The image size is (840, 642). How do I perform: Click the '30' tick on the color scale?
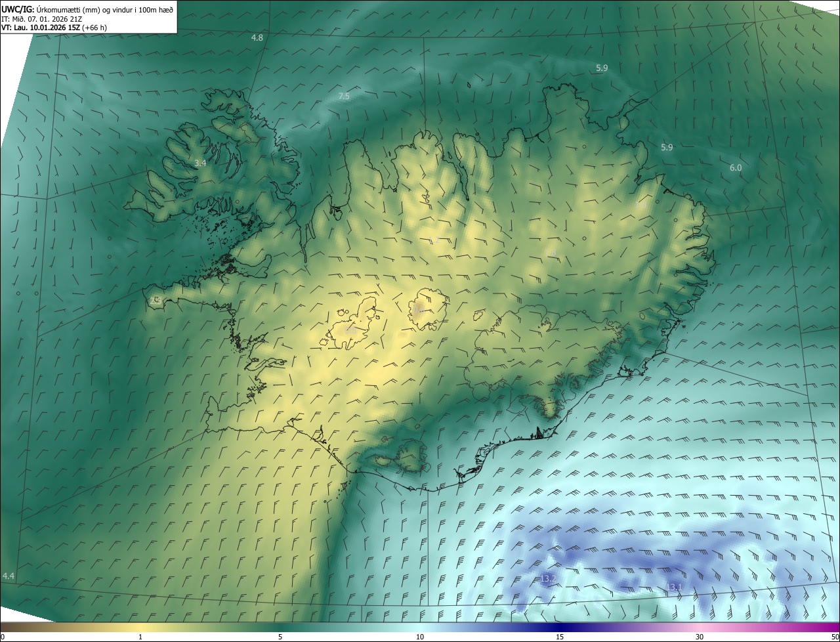pos(700,637)
